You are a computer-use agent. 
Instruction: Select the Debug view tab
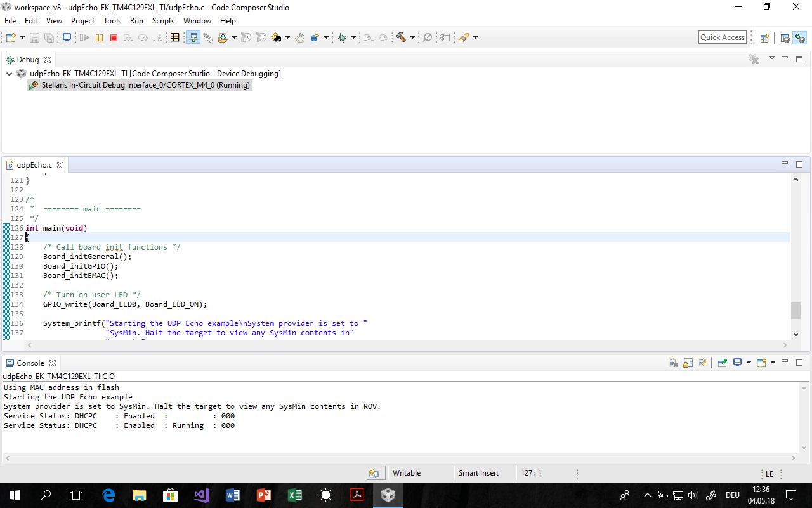(x=27, y=60)
